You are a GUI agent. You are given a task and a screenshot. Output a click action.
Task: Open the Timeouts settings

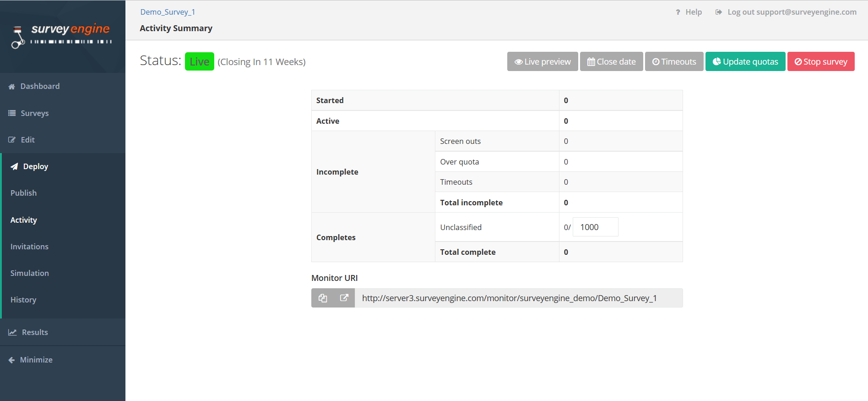click(x=674, y=61)
